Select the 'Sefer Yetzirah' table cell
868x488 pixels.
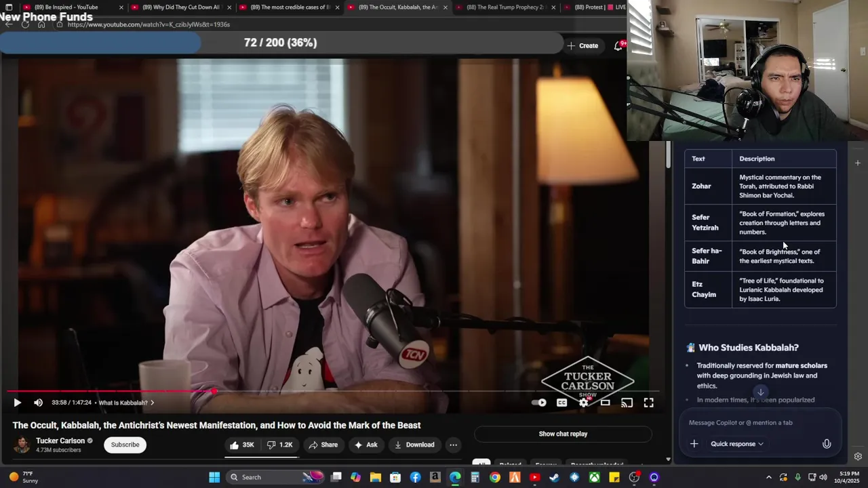tap(708, 223)
